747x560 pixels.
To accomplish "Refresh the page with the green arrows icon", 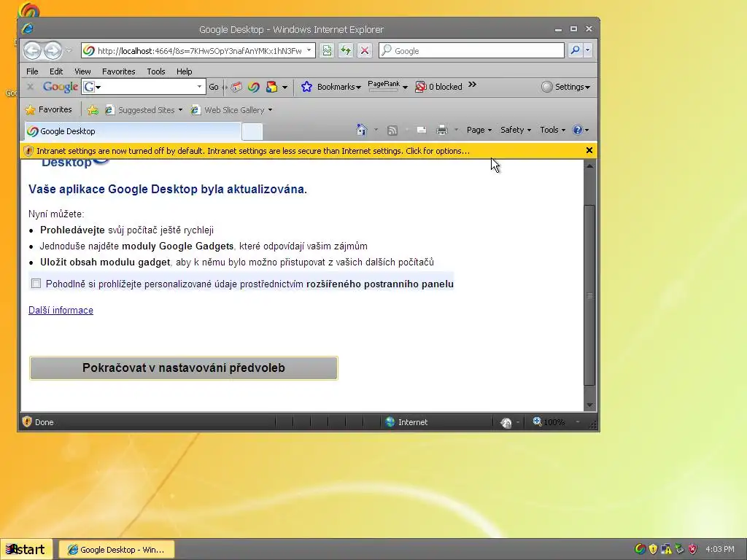I will 345,50.
